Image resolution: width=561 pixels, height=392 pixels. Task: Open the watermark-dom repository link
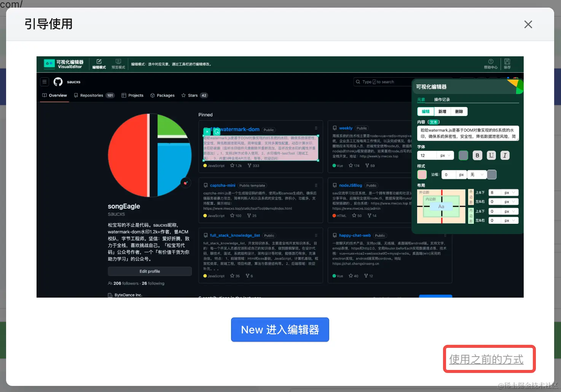pos(239,129)
